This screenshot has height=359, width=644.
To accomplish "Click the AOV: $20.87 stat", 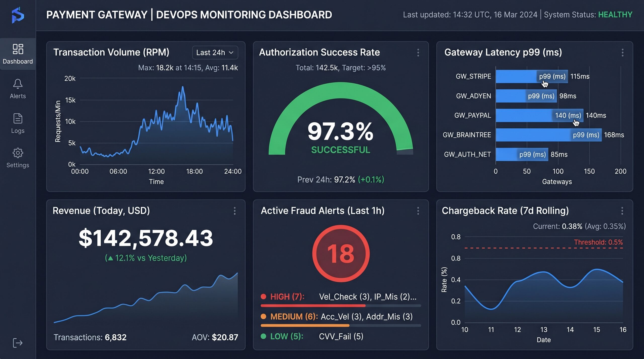I will click(x=215, y=337).
